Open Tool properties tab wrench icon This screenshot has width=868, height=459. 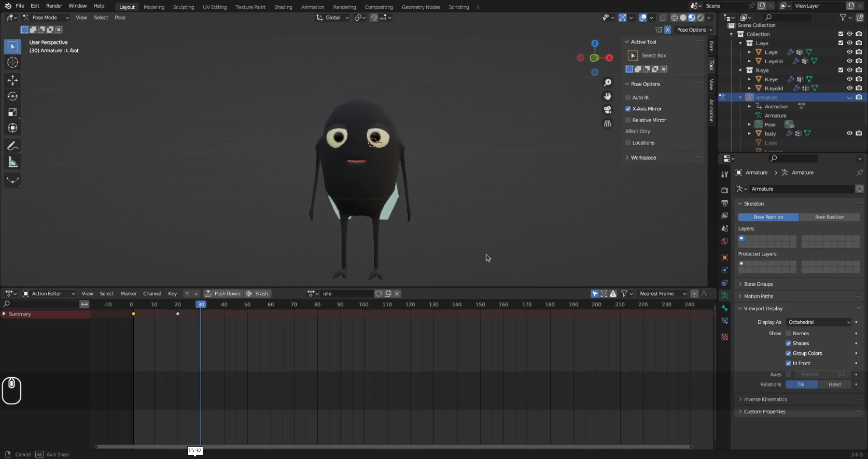pyautogui.click(x=724, y=175)
